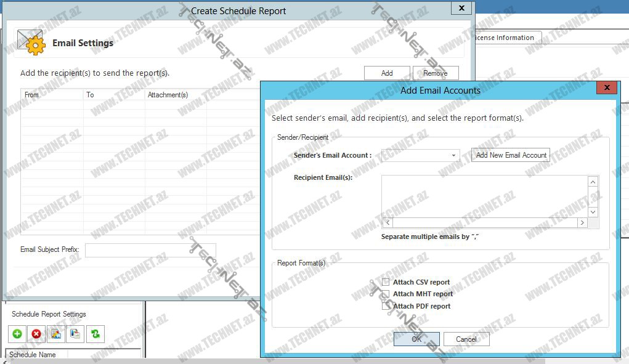
Task: Click the Add New Email Account button
Action: pos(511,155)
